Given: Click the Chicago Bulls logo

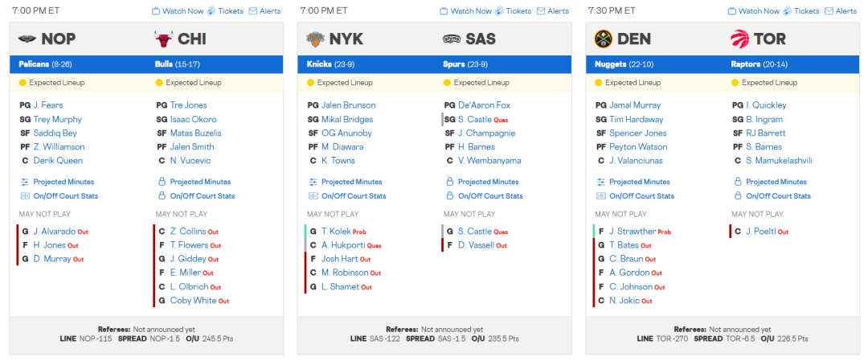Looking at the screenshot, I should pos(163,39).
